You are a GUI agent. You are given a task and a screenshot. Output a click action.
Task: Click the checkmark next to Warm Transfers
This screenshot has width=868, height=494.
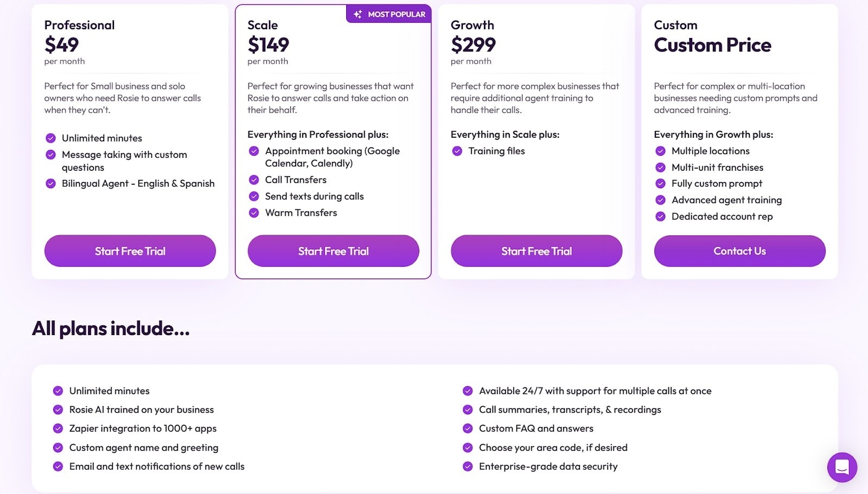(x=254, y=213)
